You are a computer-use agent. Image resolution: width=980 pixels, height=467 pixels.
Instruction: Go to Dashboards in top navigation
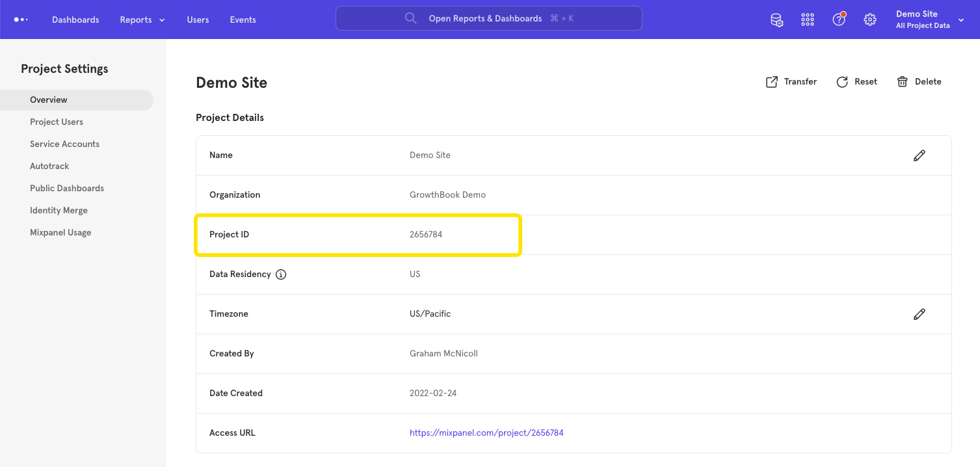point(75,20)
